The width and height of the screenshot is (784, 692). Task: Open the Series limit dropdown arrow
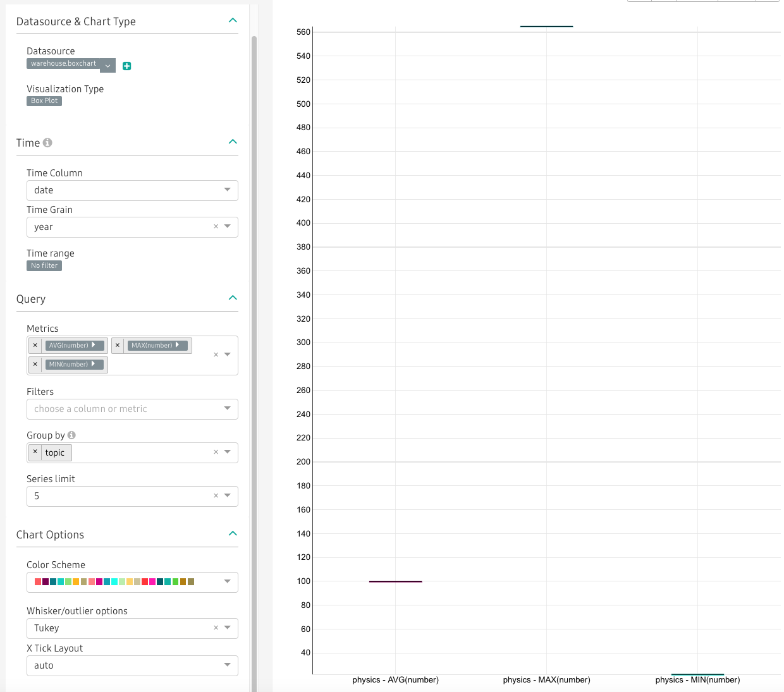click(228, 495)
